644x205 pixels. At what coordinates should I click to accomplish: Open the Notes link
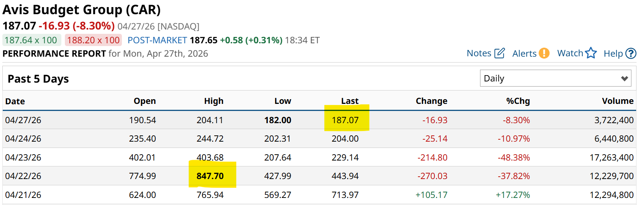click(x=479, y=53)
